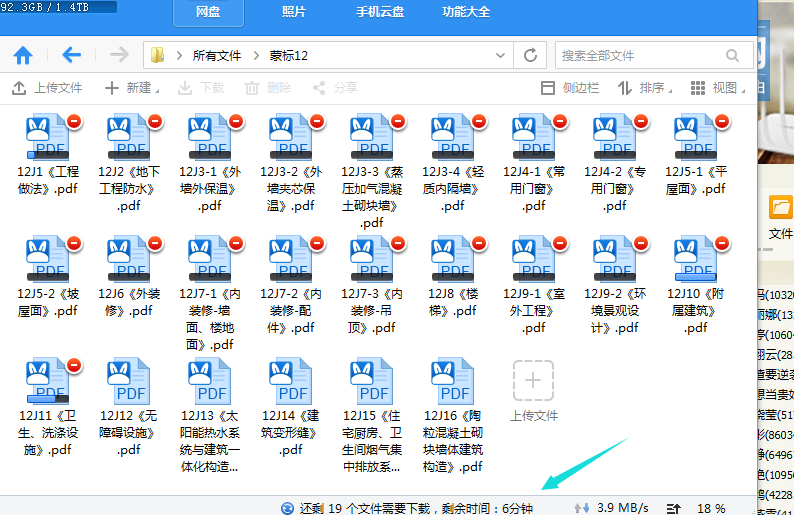Open the transfer list icon beside 18 %
This screenshot has width=794, height=515.
pos(673,508)
